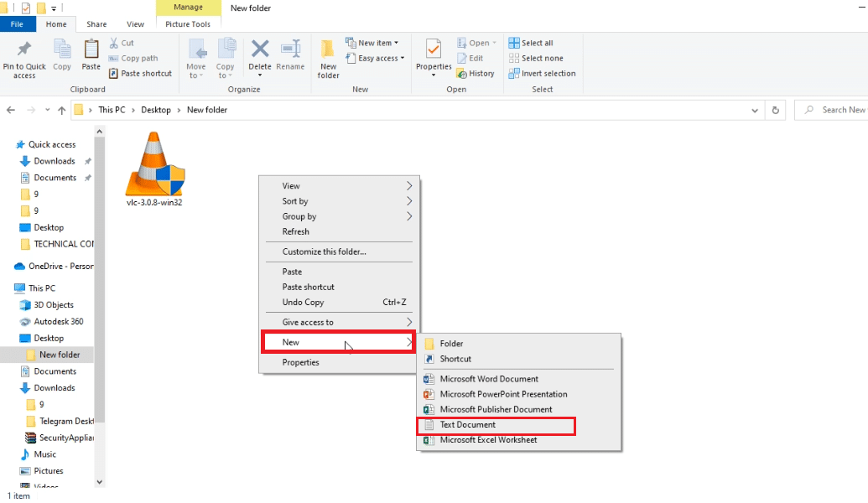
Task: Create new Microsoft PowerPoint Presentation
Action: 518,394
